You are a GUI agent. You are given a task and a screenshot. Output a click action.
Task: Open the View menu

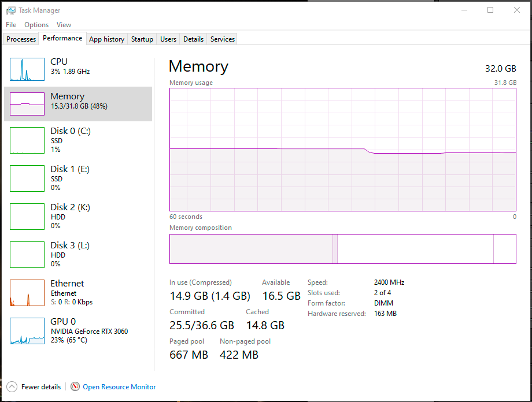pos(64,25)
